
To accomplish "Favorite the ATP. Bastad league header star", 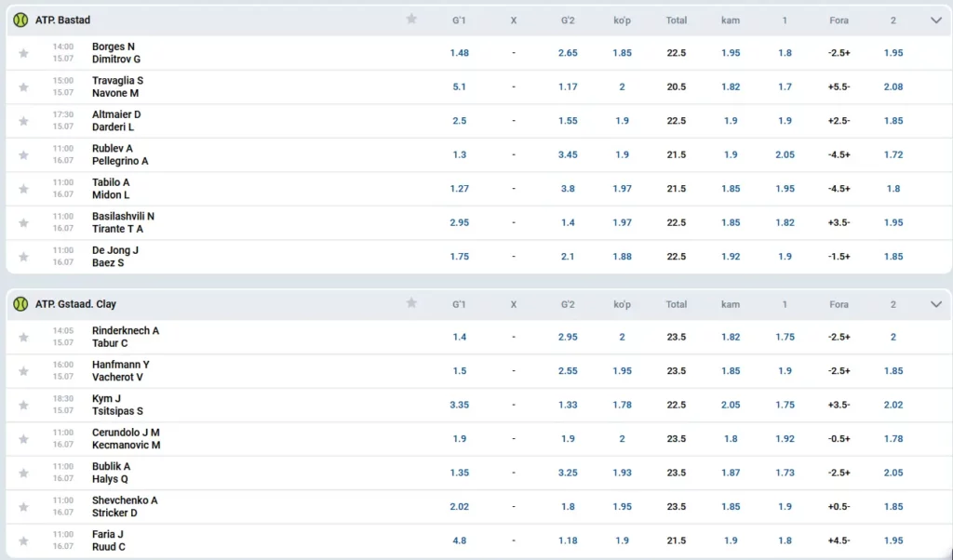I will coord(411,19).
